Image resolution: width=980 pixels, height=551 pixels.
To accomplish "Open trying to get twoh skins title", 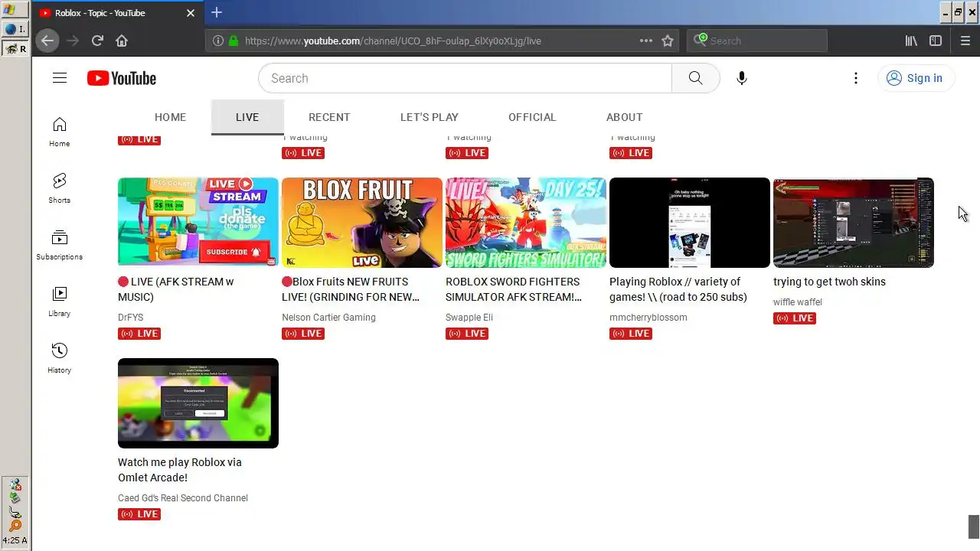I will point(829,282).
